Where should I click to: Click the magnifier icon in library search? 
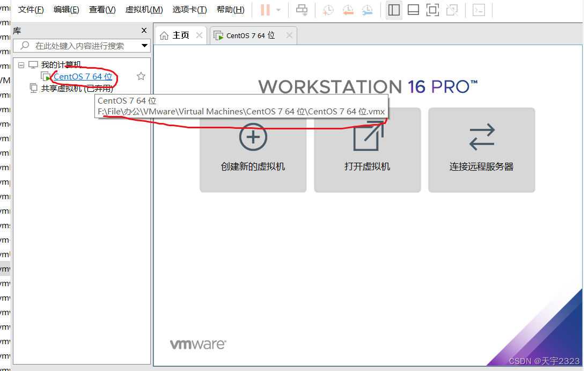(x=25, y=46)
